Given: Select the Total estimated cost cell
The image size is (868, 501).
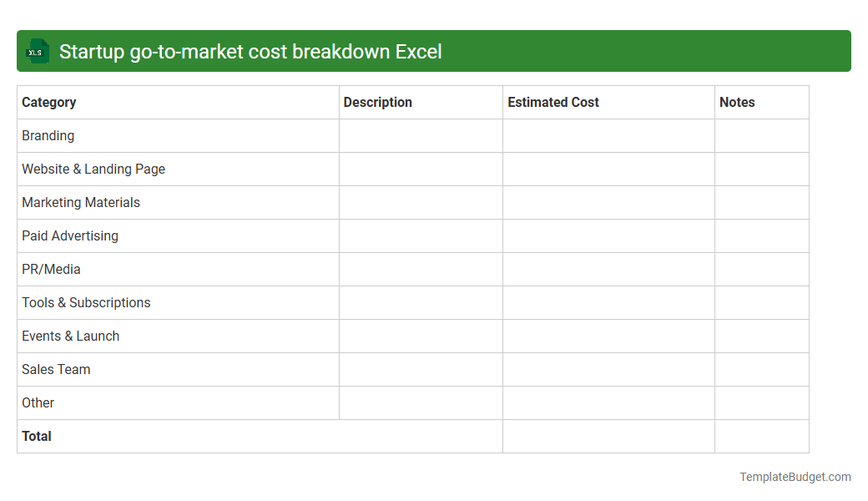Looking at the screenshot, I should click(x=608, y=436).
